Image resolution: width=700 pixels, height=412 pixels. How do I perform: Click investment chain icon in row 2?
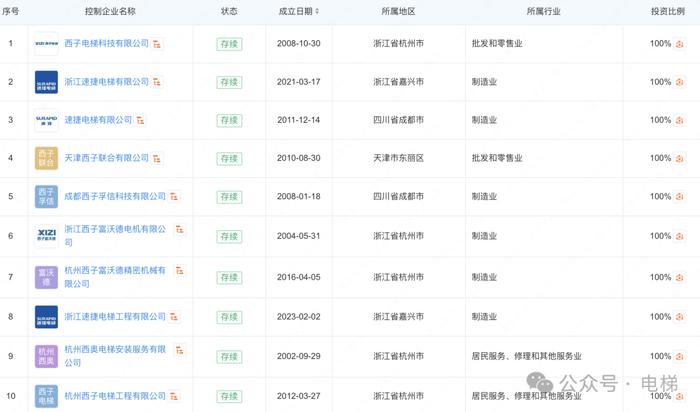tap(679, 82)
